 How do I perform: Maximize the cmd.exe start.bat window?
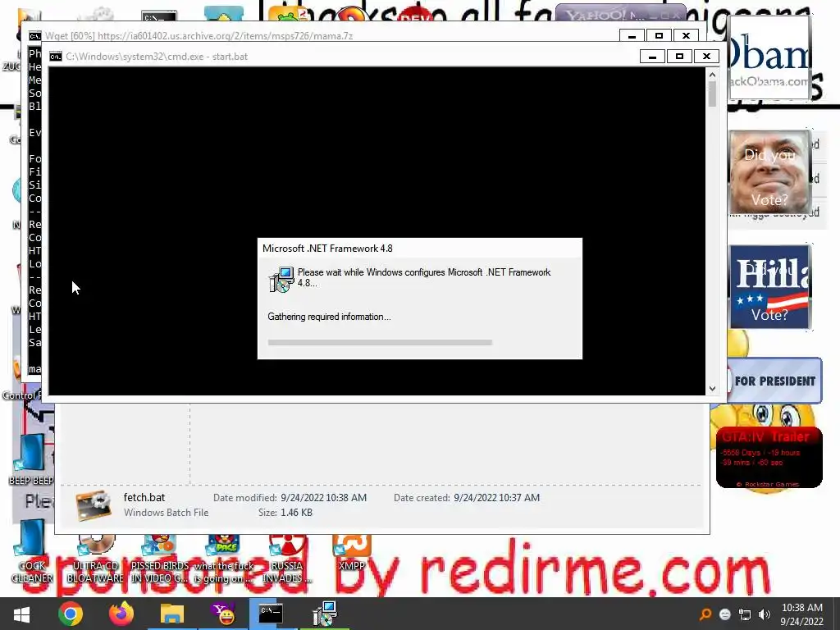point(679,57)
